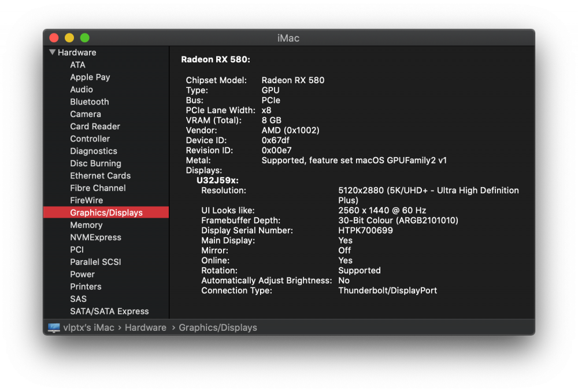
Task: Click the Automatically Adjust Brightness value "No"
Action: coord(344,281)
